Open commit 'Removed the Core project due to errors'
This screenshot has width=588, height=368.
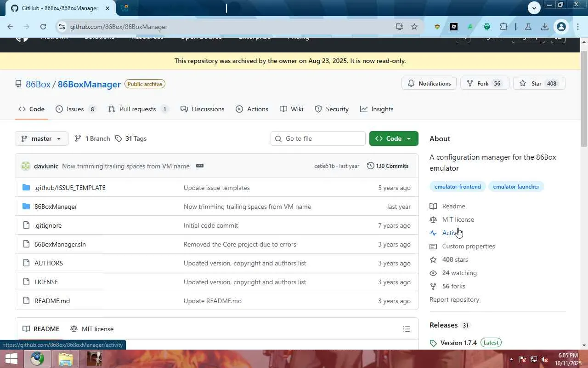[240, 244]
